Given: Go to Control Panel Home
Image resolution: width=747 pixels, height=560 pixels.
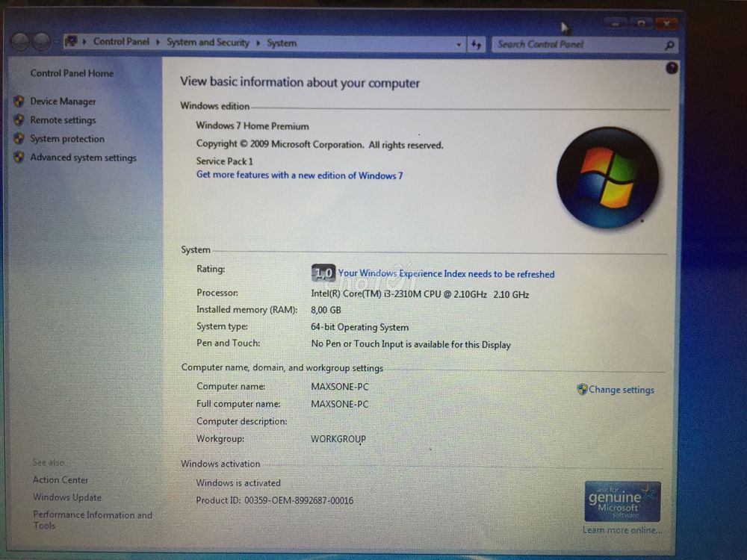Looking at the screenshot, I should pos(72,73).
